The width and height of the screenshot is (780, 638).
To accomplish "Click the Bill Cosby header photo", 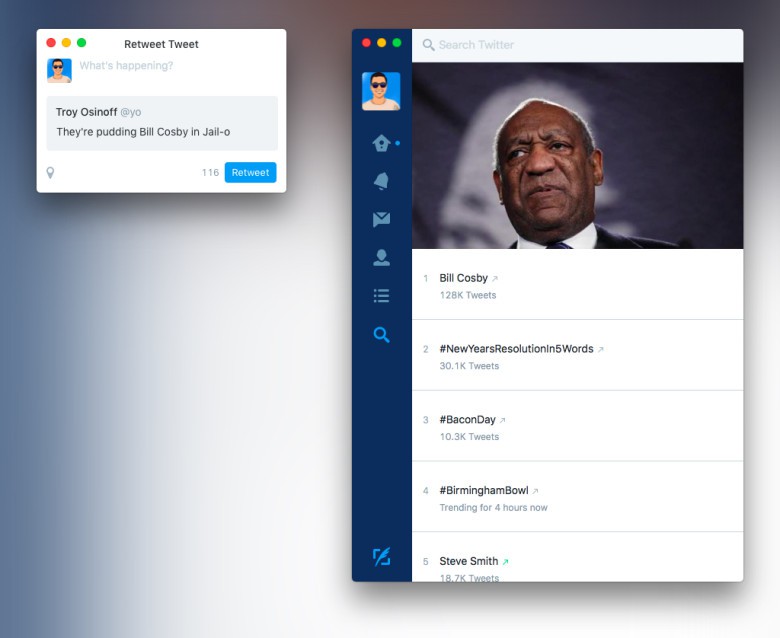I will point(577,155).
